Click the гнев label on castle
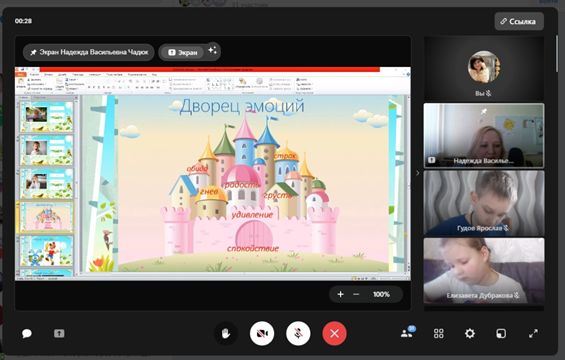The image size is (565, 360). pyautogui.click(x=209, y=191)
